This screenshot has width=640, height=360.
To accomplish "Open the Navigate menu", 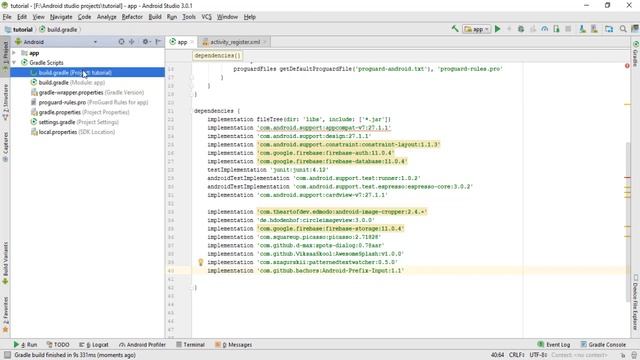I will [61, 17].
